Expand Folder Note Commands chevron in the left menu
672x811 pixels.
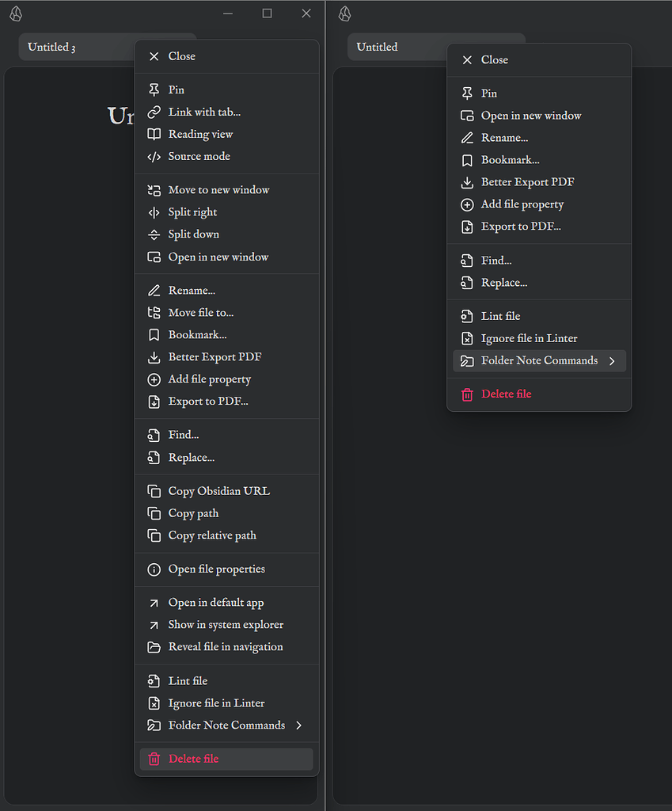[x=298, y=725]
